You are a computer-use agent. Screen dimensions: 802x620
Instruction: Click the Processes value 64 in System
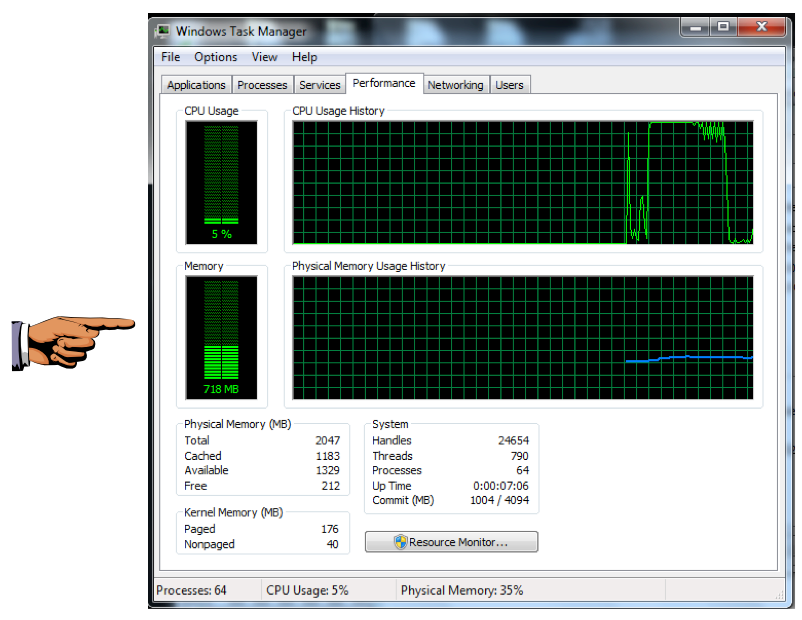[522, 470]
